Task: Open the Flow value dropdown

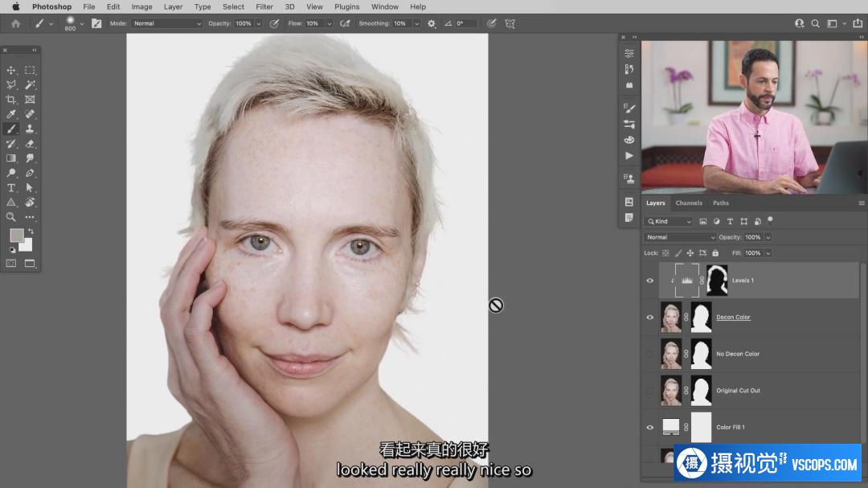Action: 330,24
